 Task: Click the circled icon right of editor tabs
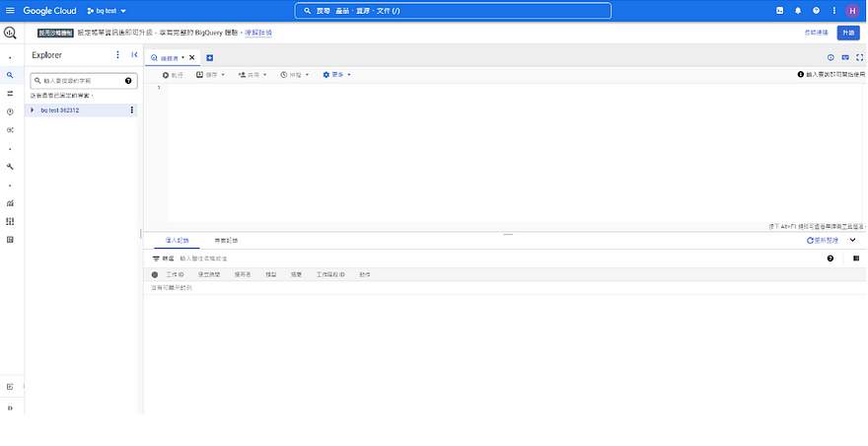pyautogui.click(x=831, y=57)
